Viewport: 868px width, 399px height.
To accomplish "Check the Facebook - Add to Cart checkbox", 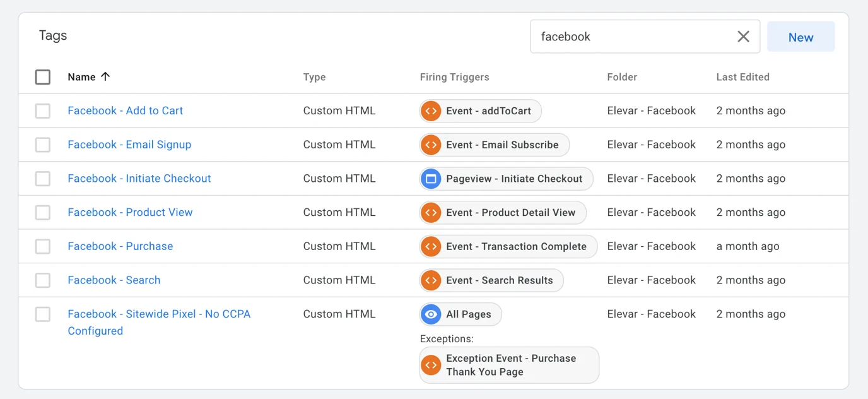I will (x=43, y=111).
